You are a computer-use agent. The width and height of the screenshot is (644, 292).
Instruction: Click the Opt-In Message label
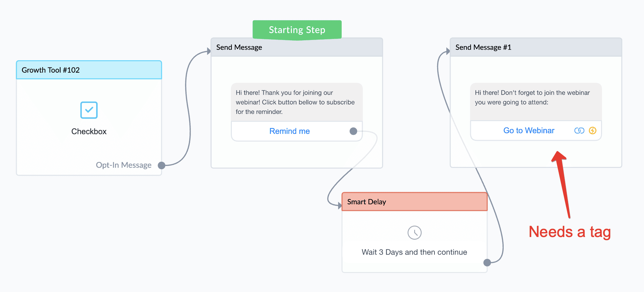click(x=124, y=165)
